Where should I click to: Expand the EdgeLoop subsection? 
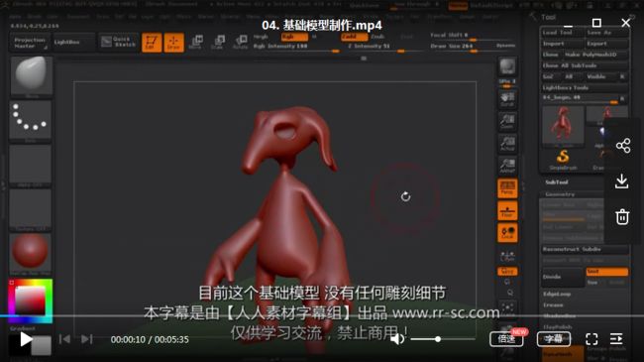pyautogui.click(x=557, y=295)
